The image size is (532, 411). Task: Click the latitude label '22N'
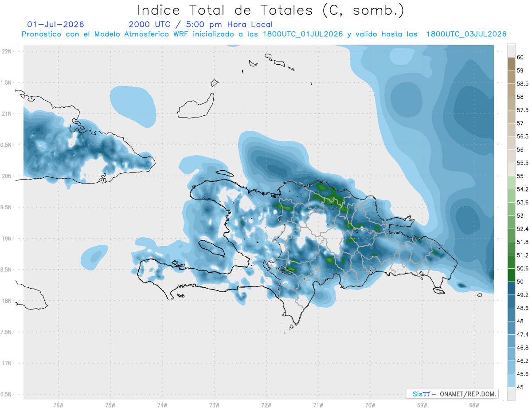[x=8, y=51]
